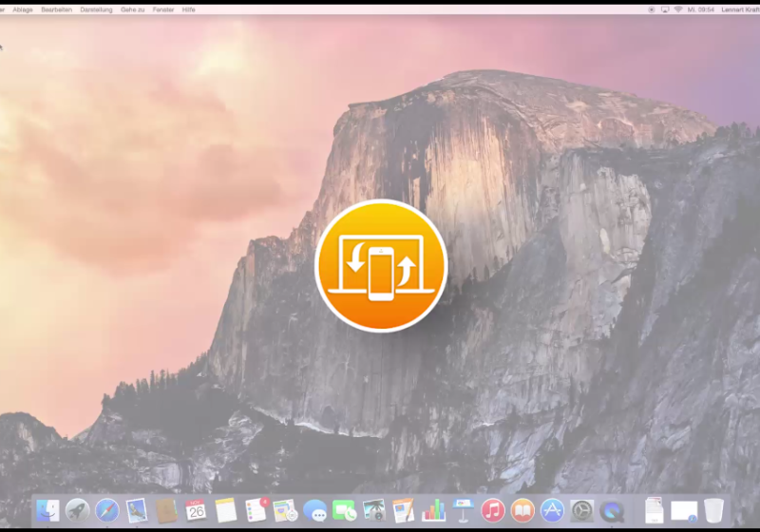Open the Trash in dock
Screen dimensions: 760x532
pos(714,511)
